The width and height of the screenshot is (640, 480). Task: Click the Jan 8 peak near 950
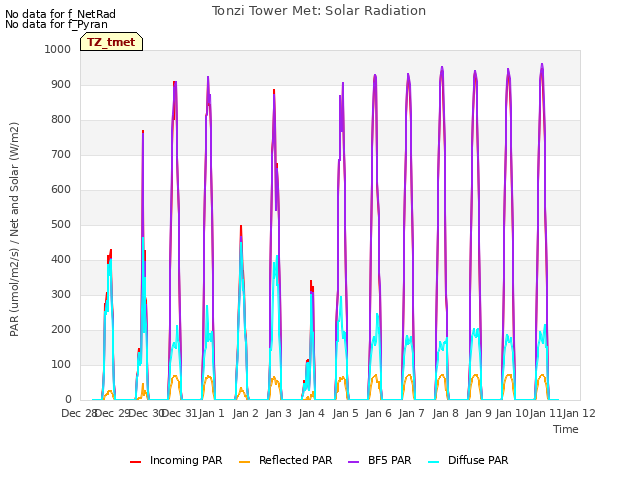pos(442,67)
